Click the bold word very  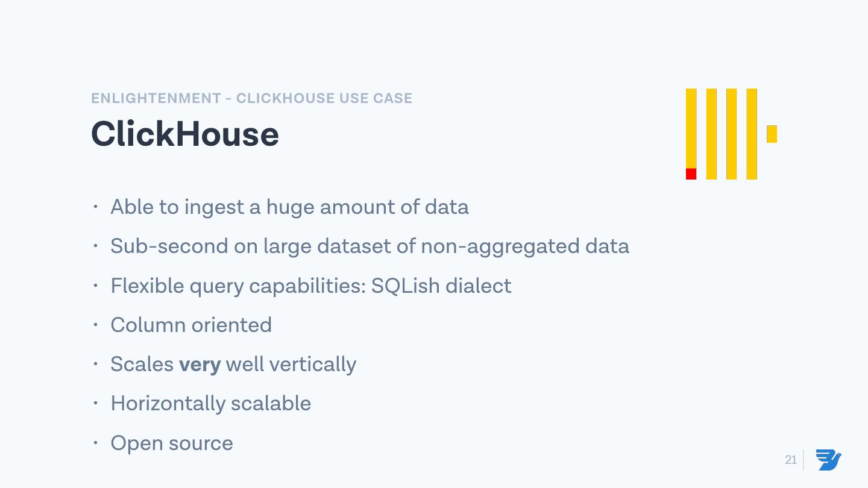point(200,364)
